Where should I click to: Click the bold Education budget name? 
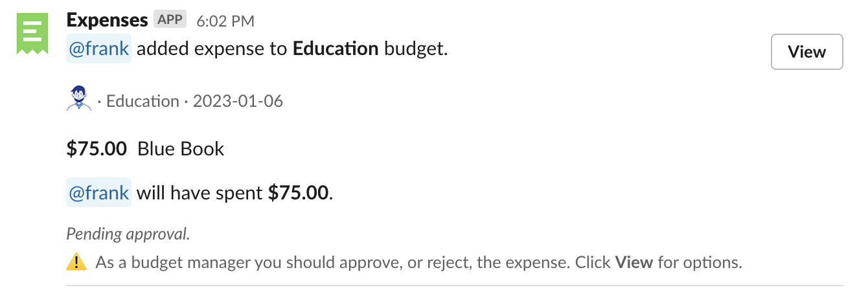[x=336, y=49]
